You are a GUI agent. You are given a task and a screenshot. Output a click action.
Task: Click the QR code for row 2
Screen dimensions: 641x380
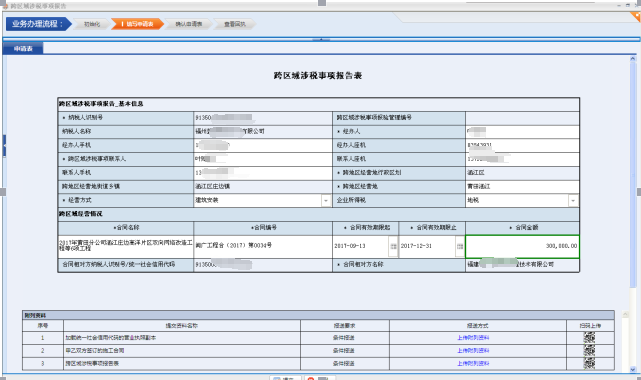coord(589,350)
